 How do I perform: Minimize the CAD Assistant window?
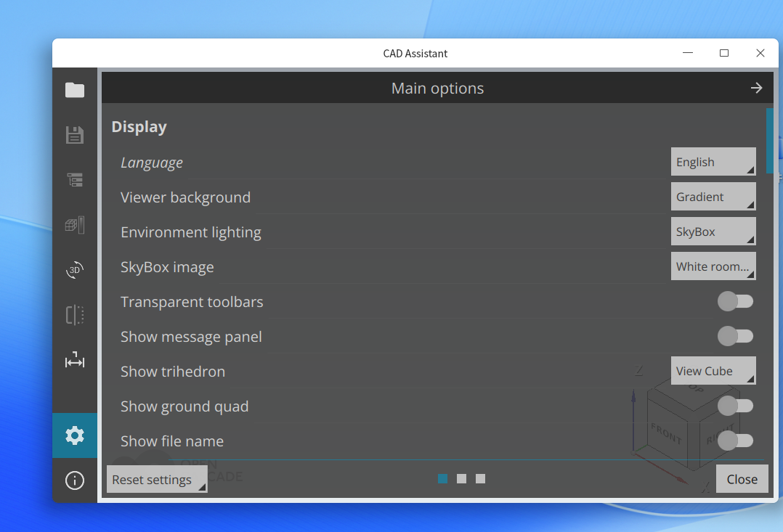click(688, 53)
